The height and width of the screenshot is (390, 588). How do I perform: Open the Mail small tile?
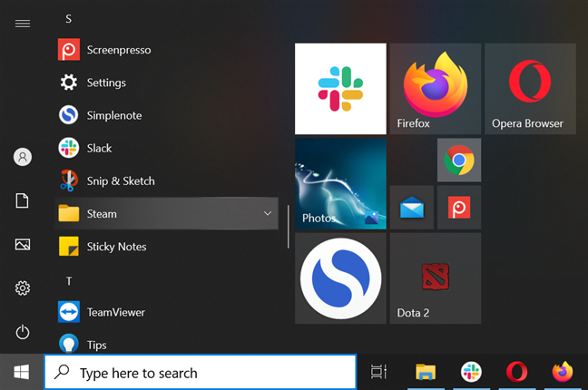coord(412,208)
